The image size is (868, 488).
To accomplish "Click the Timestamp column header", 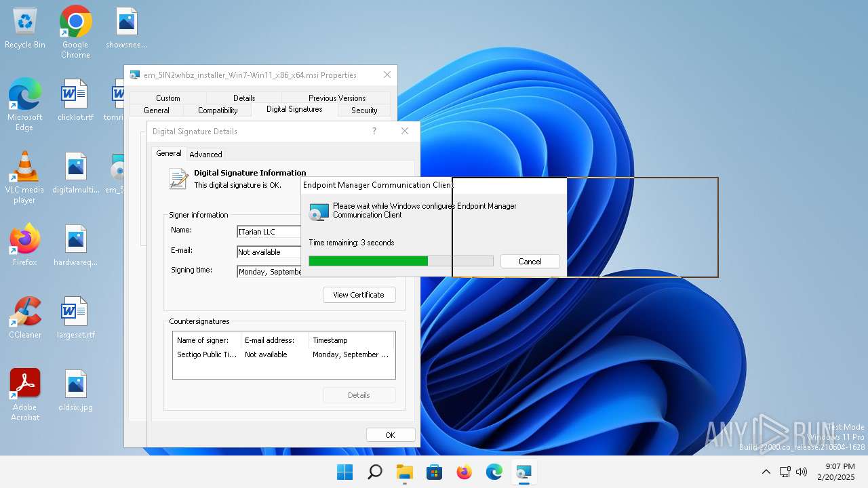I will pos(351,340).
